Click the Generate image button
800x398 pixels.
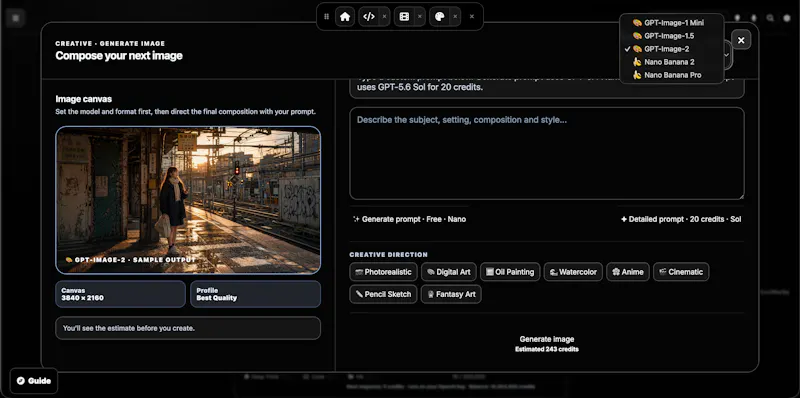(x=546, y=343)
